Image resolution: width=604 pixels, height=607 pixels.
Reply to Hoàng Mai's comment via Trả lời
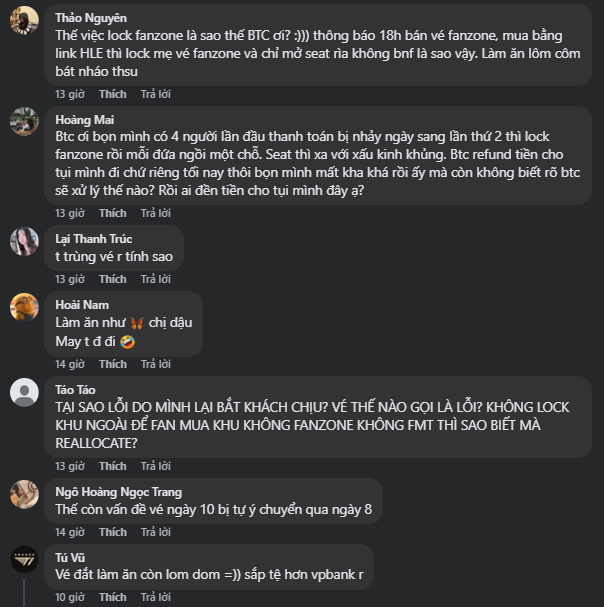tap(155, 213)
